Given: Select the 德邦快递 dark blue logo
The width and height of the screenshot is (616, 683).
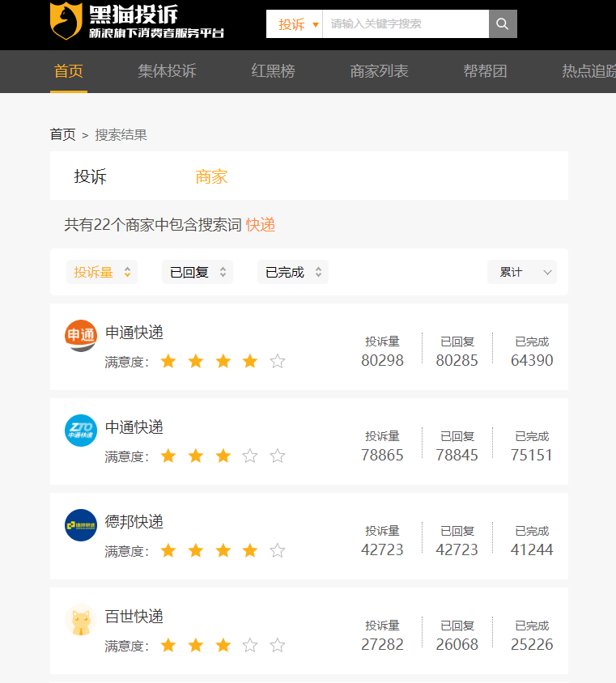Looking at the screenshot, I should tap(81, 524).
